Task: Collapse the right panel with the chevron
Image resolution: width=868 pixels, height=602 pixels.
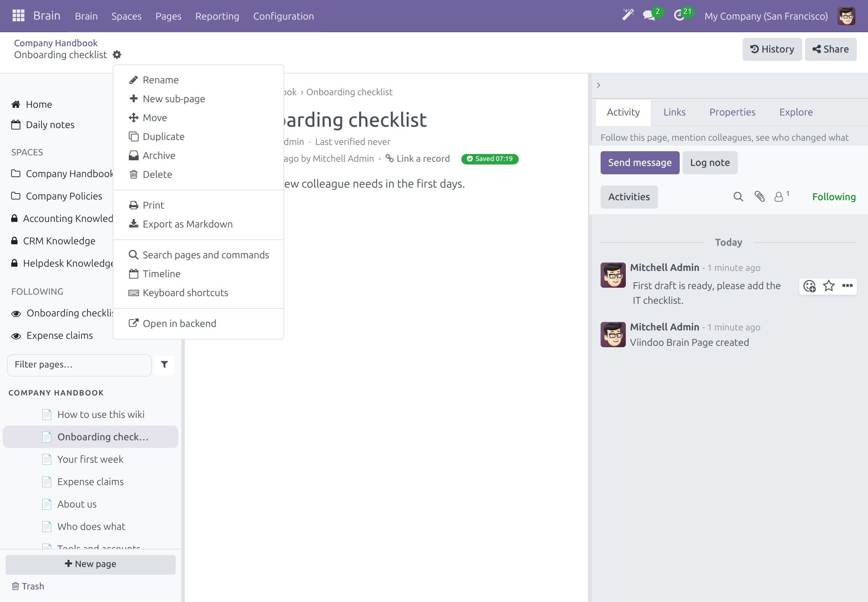Action: tap(598, 85)
